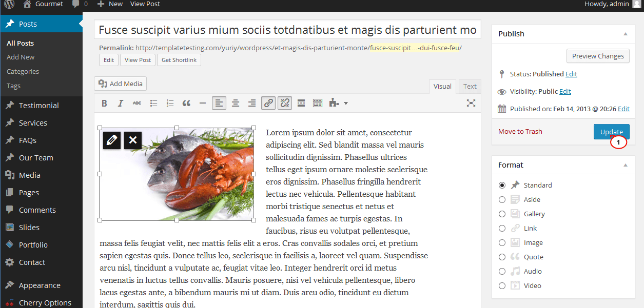The height and width of the screenshot is (308, 644).
Task: Insert a link with the link tool
Action: [x=268, y=102]
